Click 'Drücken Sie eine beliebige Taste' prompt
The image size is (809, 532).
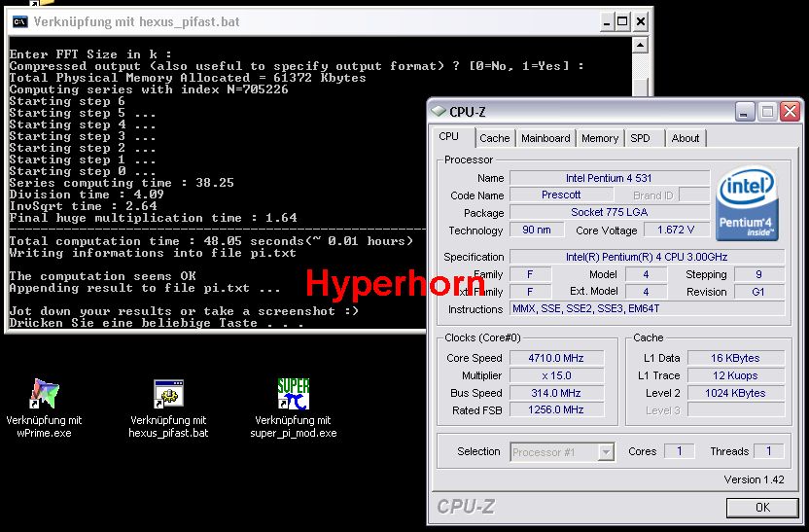157,323
